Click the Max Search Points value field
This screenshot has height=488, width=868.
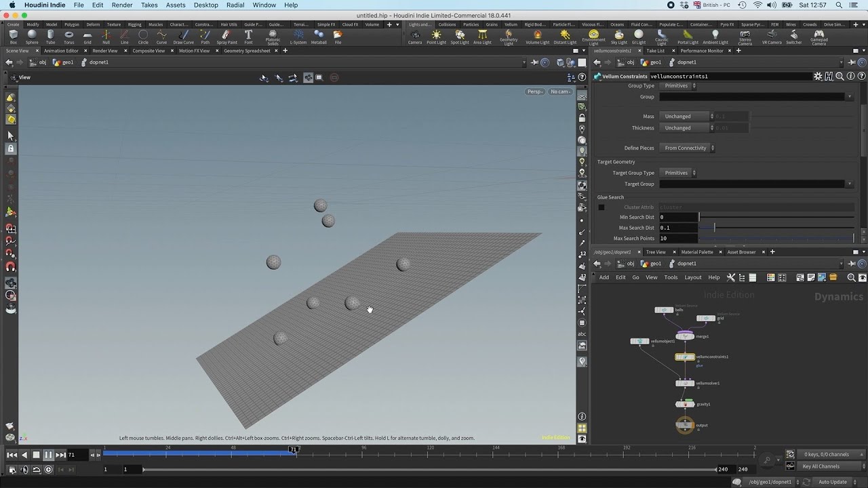coord(678,239)
